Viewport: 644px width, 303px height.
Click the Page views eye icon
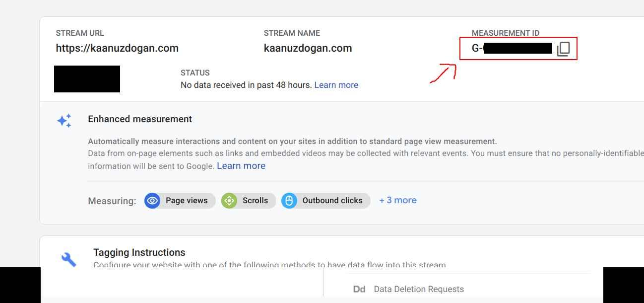[x=152, y=201]
